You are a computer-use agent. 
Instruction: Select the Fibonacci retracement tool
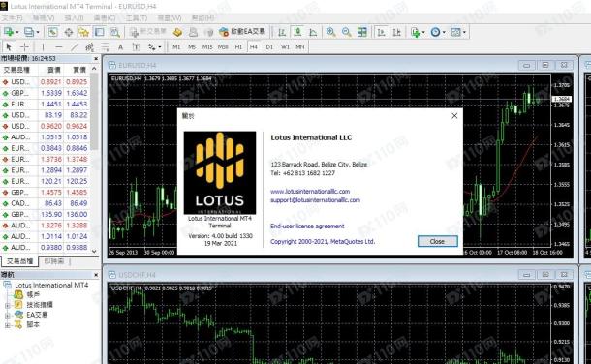pos(105,47)
